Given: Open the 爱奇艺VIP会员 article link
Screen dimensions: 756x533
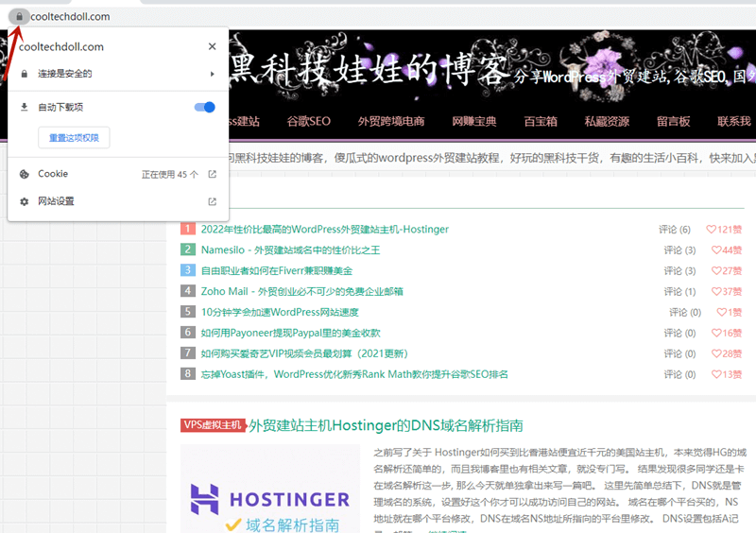Looking at the screenshot, I should pyautogui.click(x=304, y=353).
